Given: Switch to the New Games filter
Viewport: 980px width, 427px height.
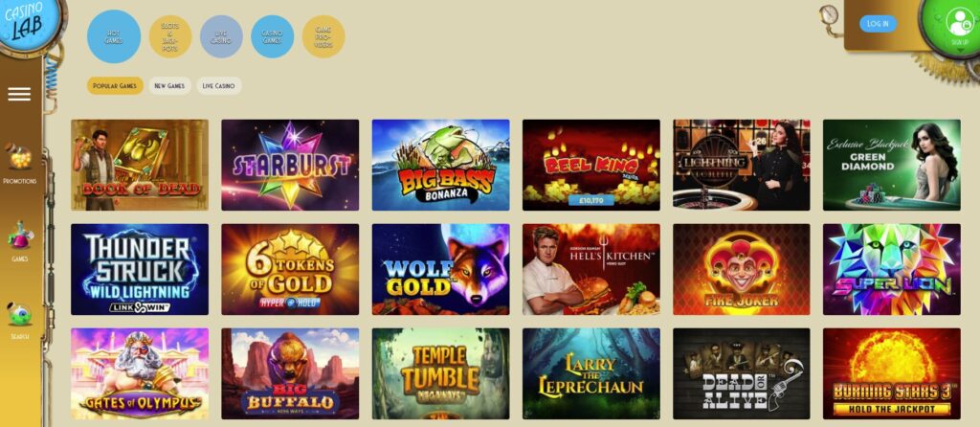Looking at the screenshot, I should [169, 85].
